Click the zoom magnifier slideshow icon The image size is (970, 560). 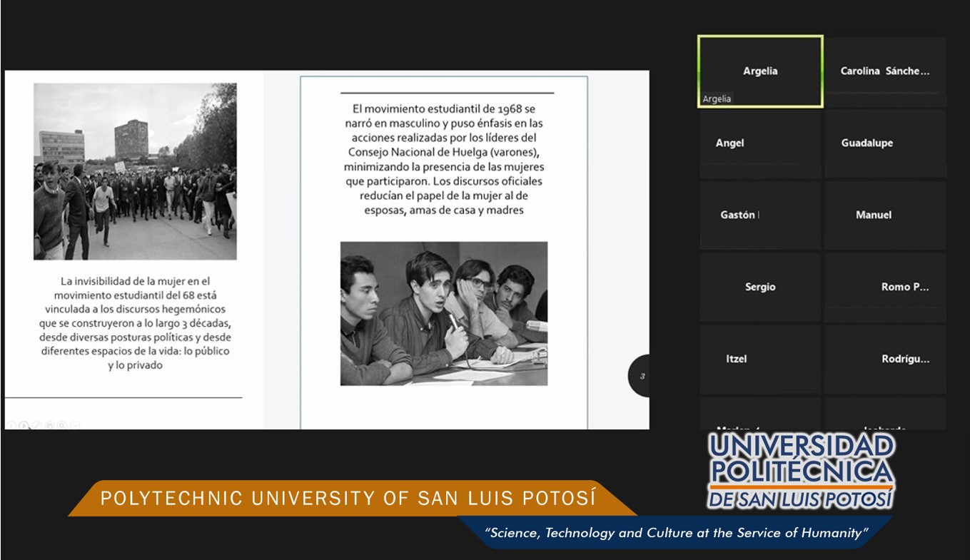coord(62,425)
